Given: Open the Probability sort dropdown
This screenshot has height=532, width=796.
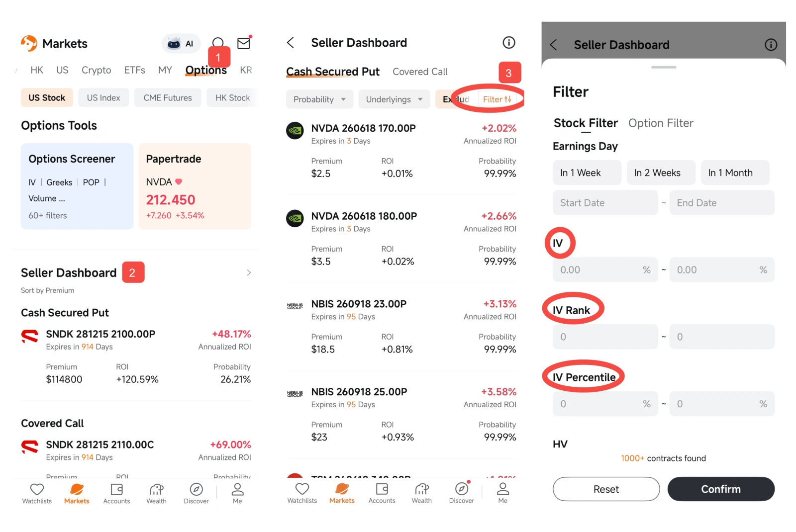Looking at the screenshot, I should click(319, 99).
